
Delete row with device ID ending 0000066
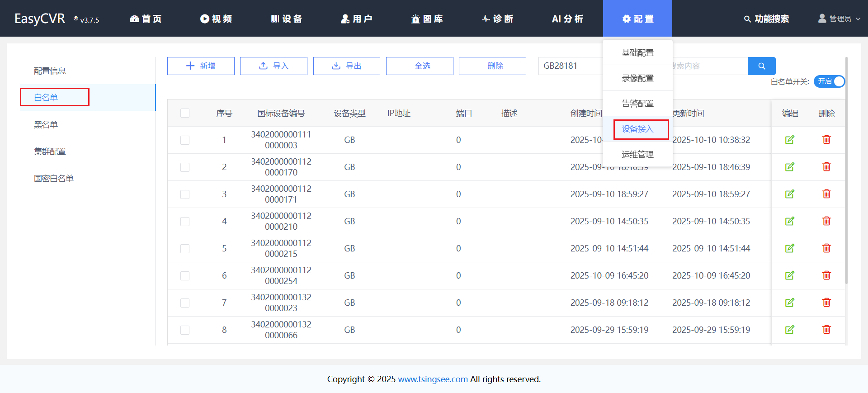(826, 330)
